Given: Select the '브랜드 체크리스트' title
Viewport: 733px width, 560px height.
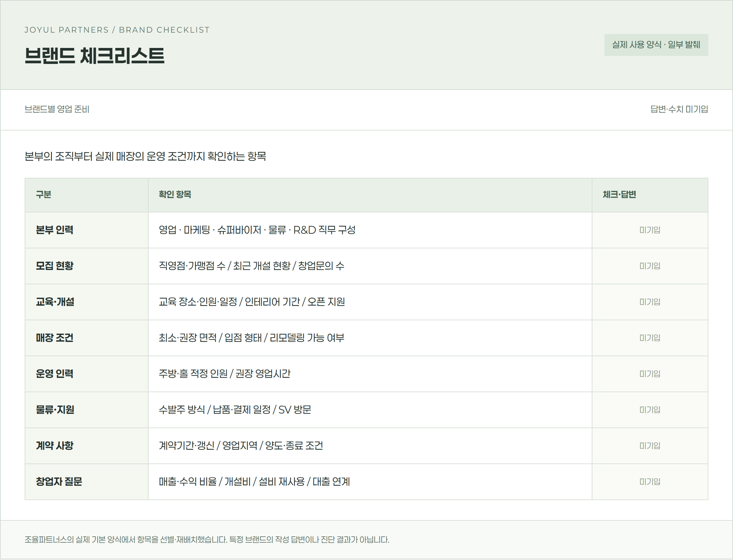Looking at the screenshot, I should click(x=94, y=55).
